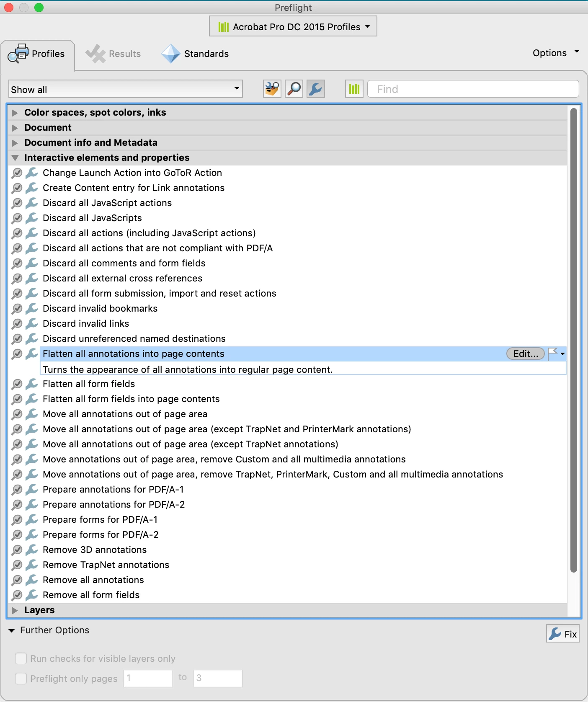The image size is (588, 702).
Task: Click the start page number field
Action: 148,678
